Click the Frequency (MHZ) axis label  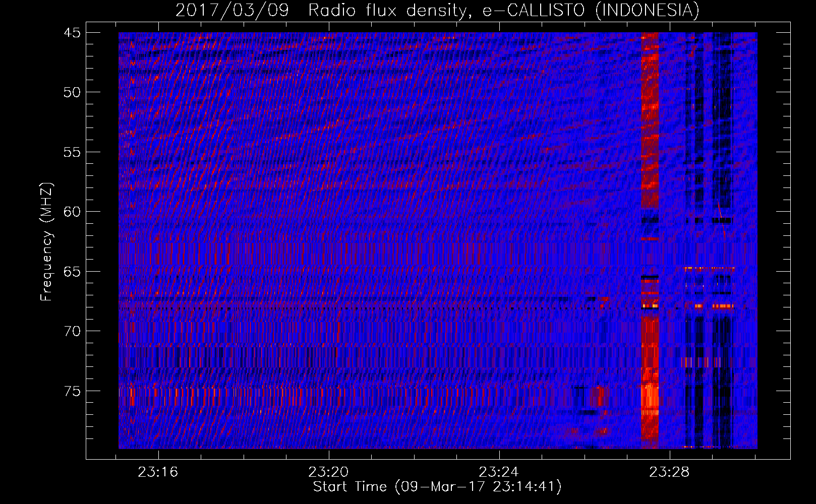point(46,242)
